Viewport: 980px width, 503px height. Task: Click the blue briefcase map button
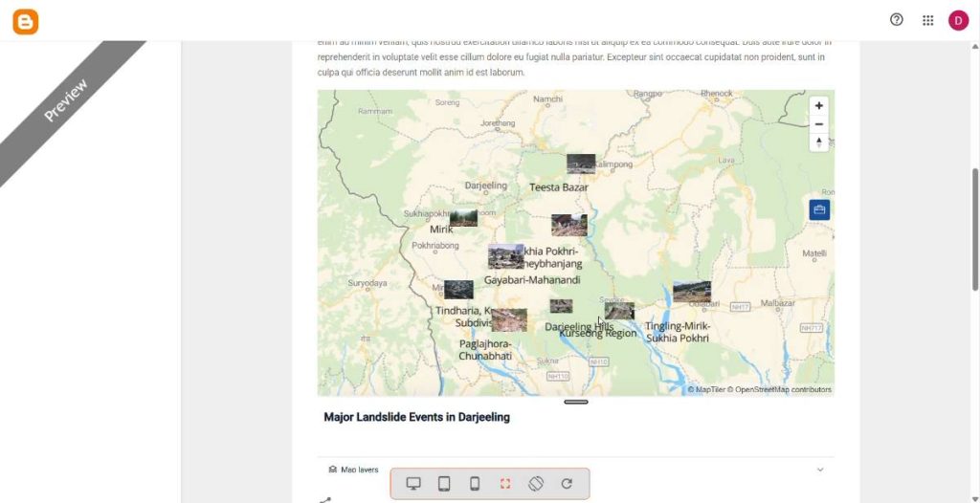pos(819,210)
